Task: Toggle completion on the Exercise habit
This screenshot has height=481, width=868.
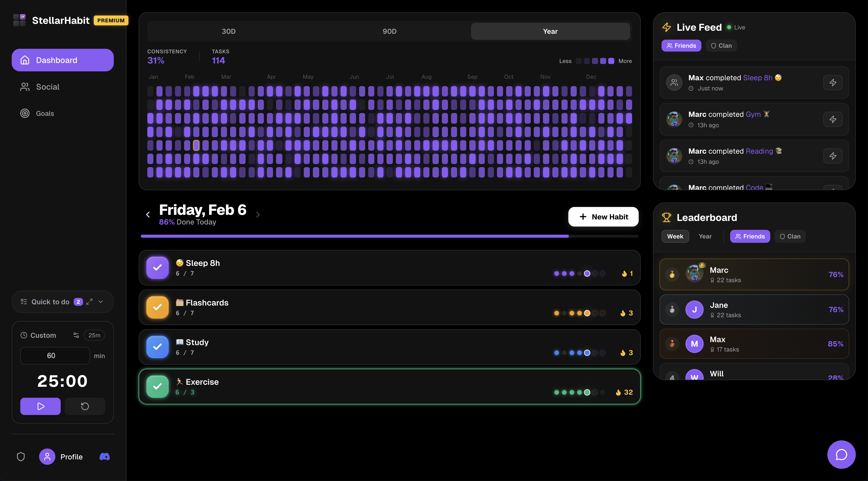Action: [157, 386]
